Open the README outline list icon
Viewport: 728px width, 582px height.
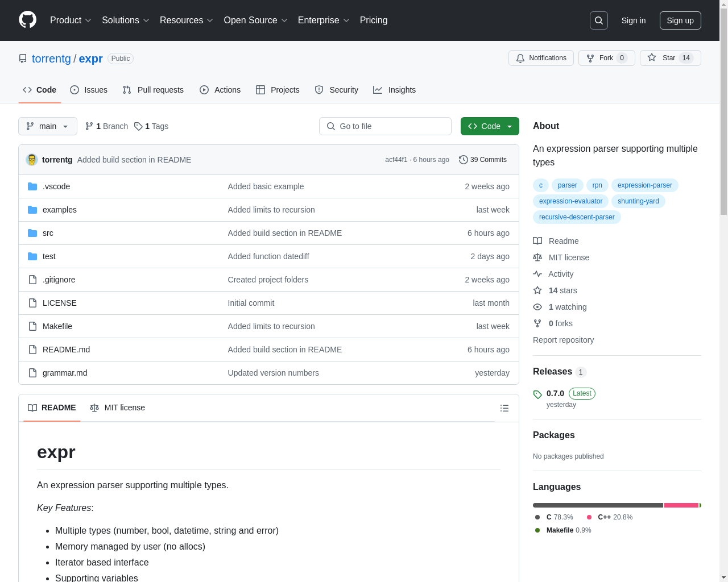point(504,408)
